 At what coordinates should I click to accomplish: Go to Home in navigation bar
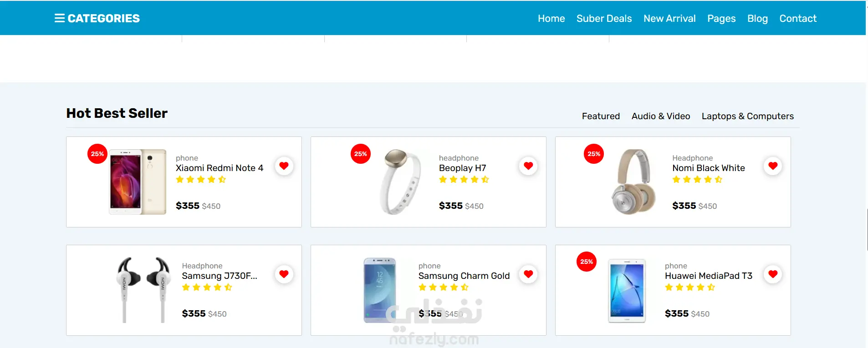(551, 19)
